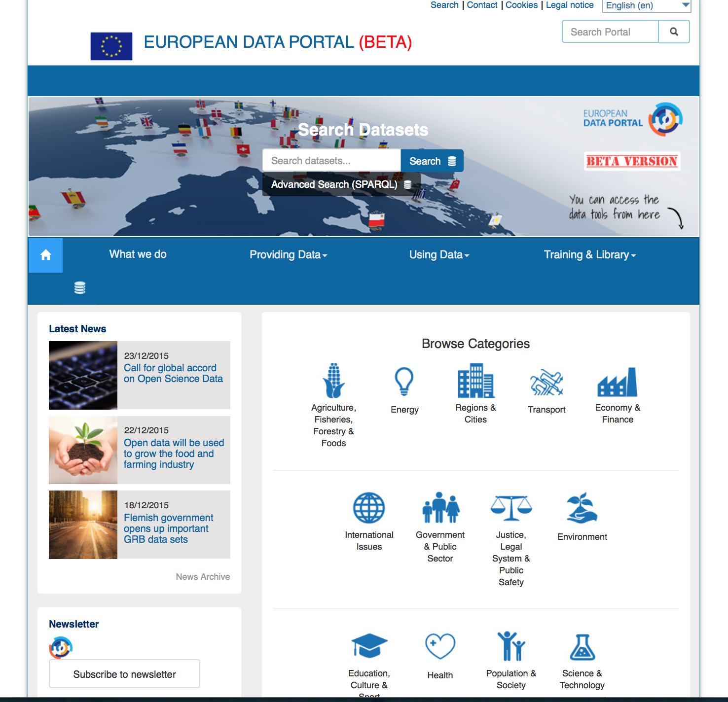Screen dimensions: 728x702
Task: Open the Energy lightbulb category icon
Action: [404, 381]
